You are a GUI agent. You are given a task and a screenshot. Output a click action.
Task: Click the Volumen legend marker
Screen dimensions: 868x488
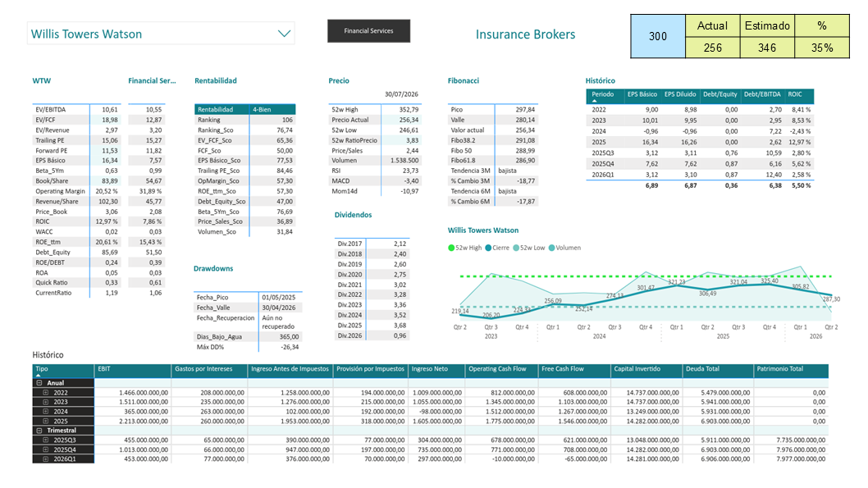(551, 248)
